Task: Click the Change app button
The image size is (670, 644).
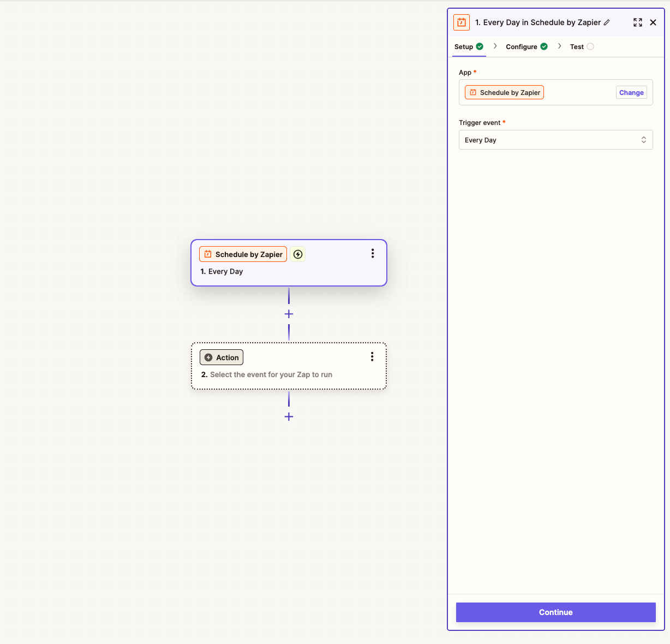Action: 631,93
